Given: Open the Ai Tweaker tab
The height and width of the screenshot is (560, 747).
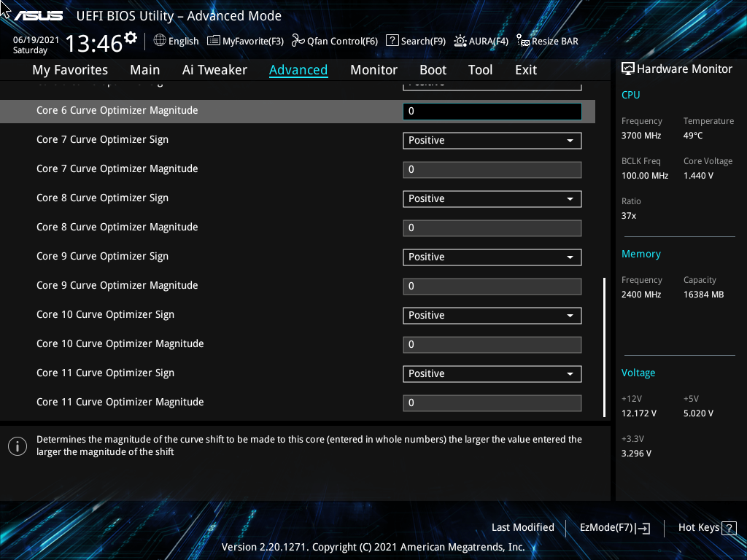Looking at the screenshot, I should coord(214,70).
